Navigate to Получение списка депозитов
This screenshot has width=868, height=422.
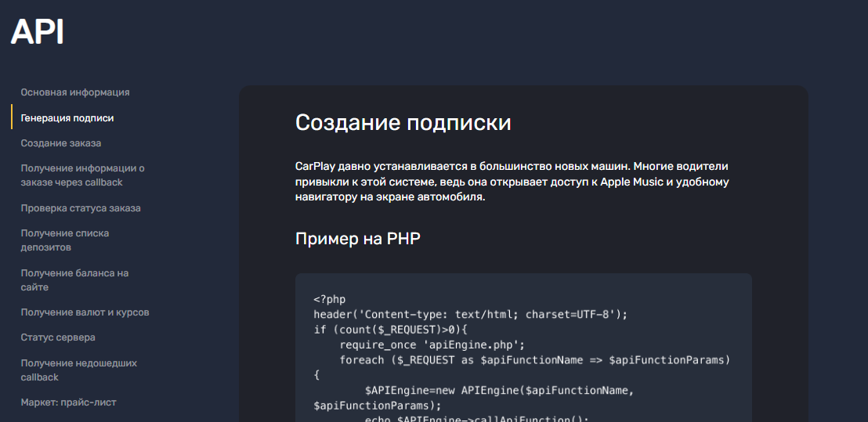pyautogui.click(x=65, y=240)
